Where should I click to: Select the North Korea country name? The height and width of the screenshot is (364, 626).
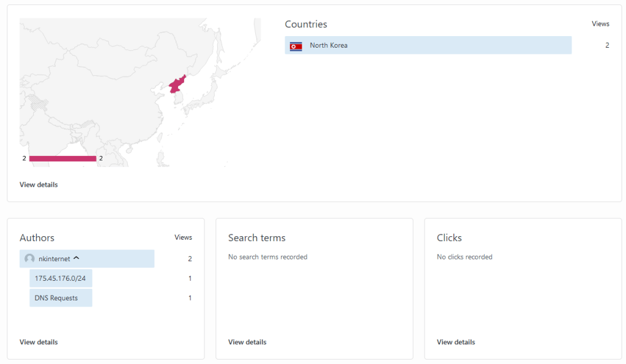329,45
